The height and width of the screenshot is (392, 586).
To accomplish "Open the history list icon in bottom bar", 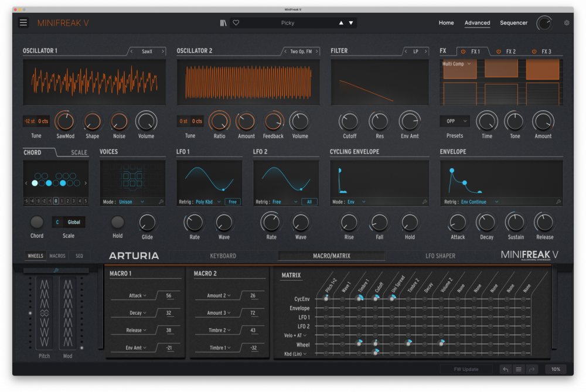I will (x=518, y=369).
